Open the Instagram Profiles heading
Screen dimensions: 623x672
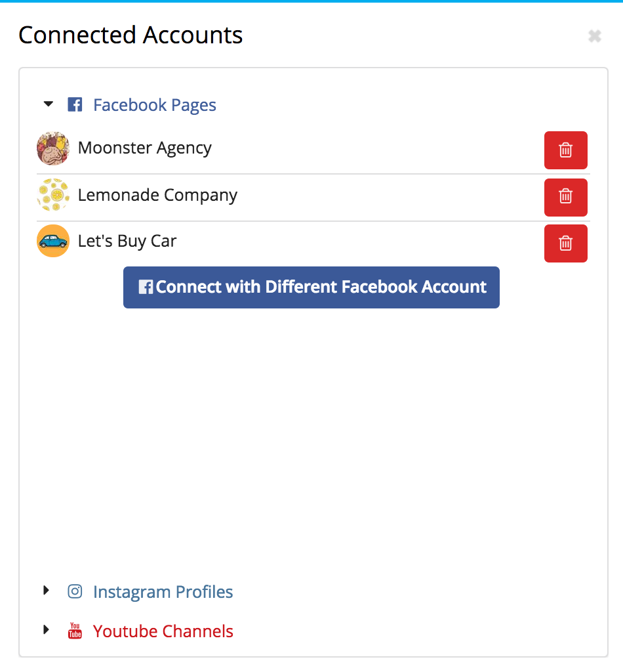click(x=163, y=592)
